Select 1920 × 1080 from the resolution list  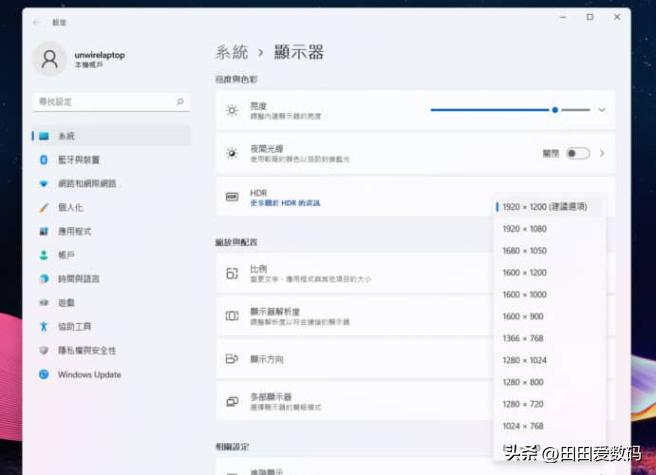(524, 229)
